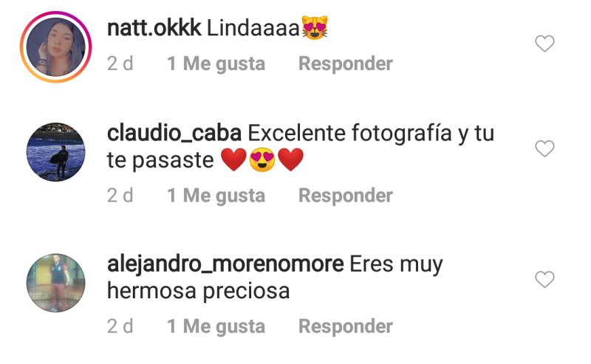Click the 2 d timestamp under natt.okkk's comment
591x364 pixels.
120,63
